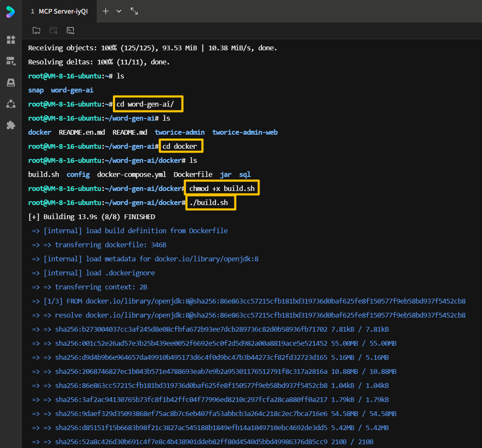The image size is (482, 448).
Task: Click the sha256:d9d4b9b6e9 layer line
Action: click(x=210, y=358)
